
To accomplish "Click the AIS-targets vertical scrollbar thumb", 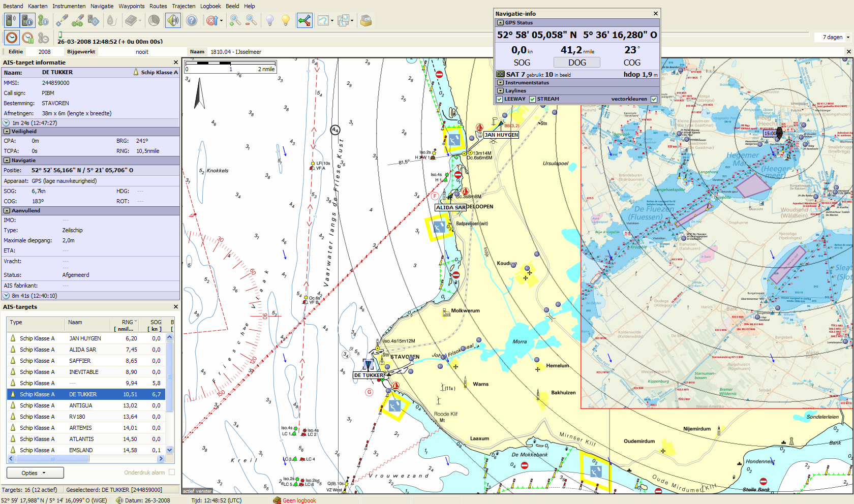I will click(x=170, y=377).
